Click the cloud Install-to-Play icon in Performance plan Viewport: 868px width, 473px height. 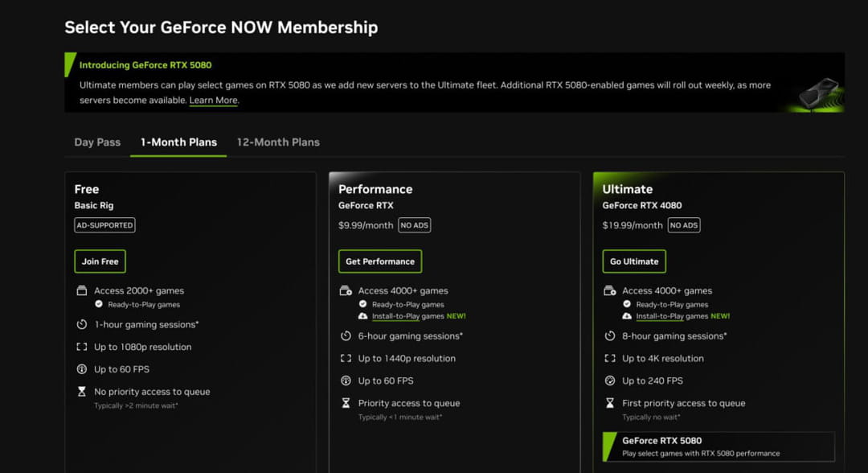363,316
